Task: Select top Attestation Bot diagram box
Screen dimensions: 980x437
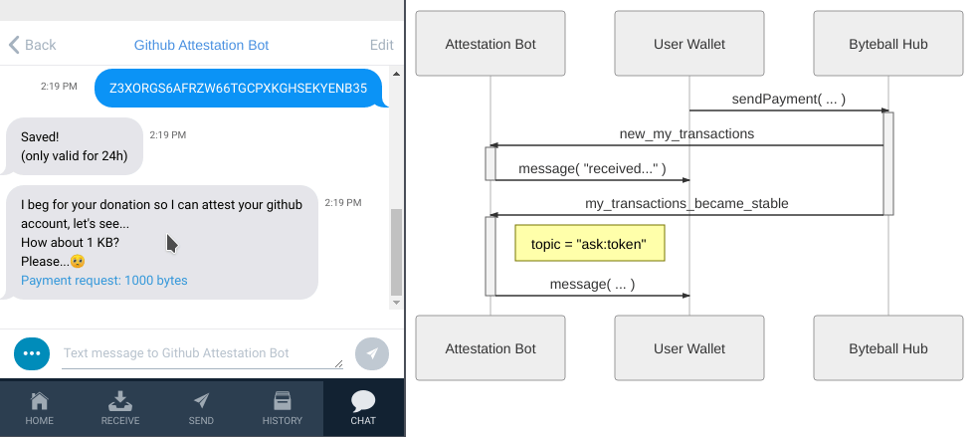Action: pos(490,44)
